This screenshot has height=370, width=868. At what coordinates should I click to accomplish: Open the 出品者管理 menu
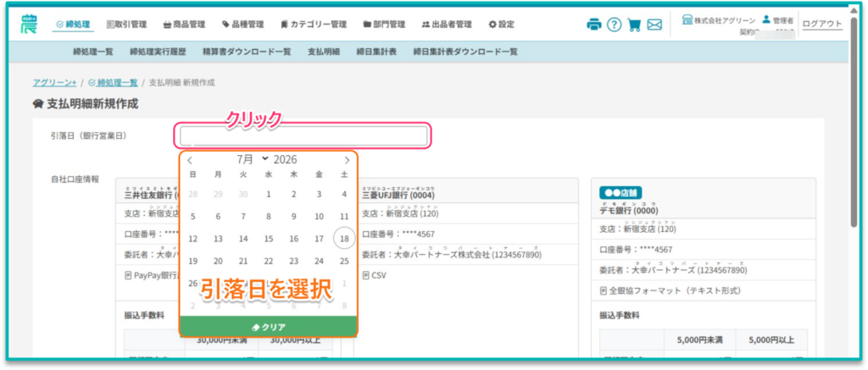click(x=447, y=25)
